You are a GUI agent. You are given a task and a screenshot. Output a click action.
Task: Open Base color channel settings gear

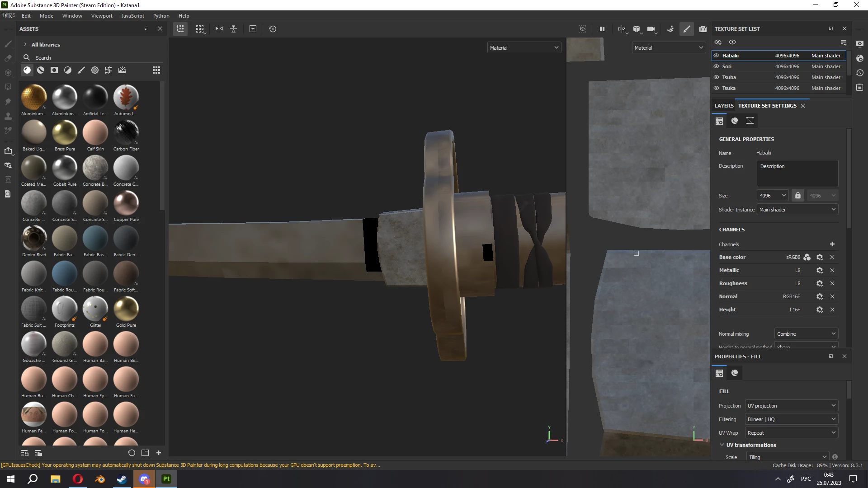819,257
